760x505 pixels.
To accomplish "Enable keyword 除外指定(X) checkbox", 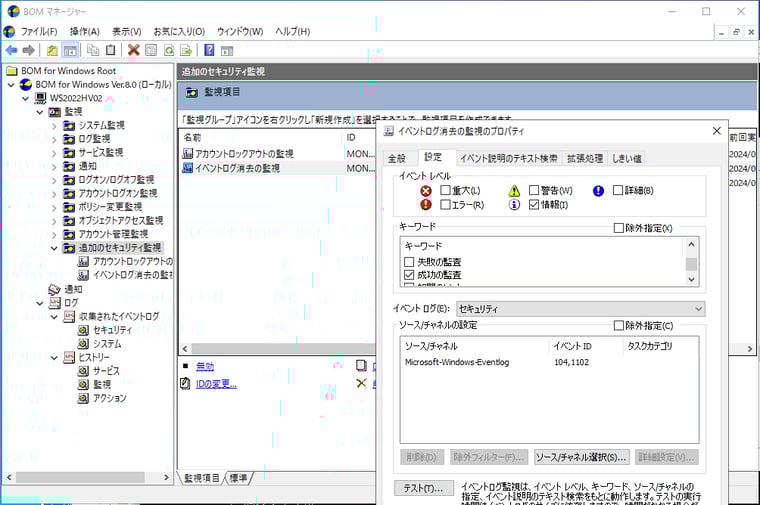I will 618,228.
